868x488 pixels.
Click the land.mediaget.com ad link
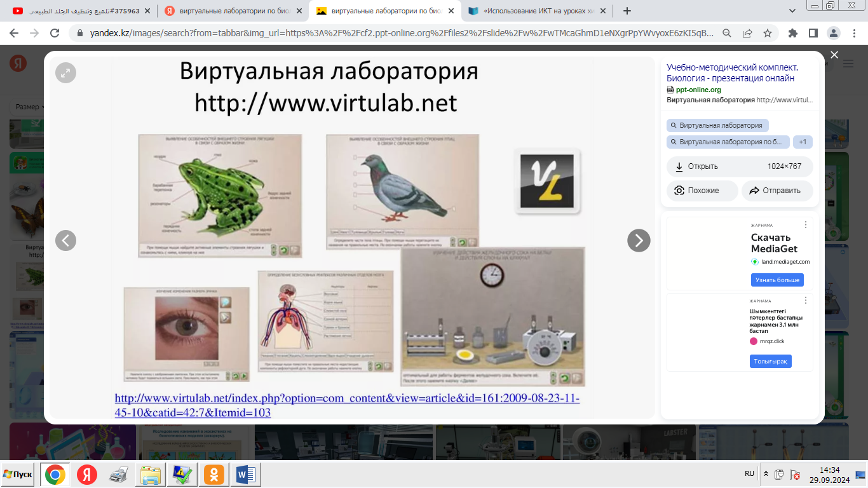pos(785,262)
